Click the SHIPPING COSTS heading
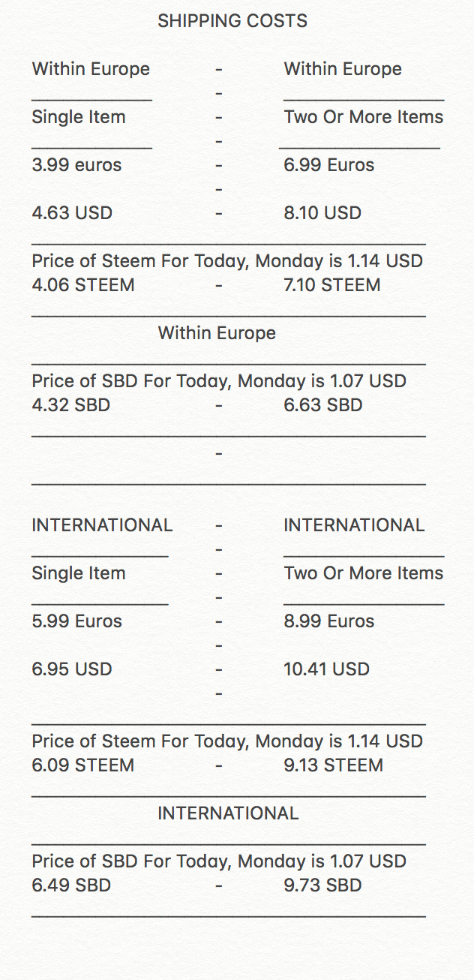 (x=232, y=21)
